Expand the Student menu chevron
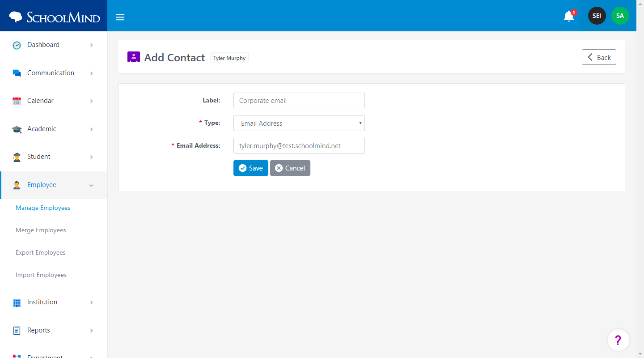Screen dimensions: 644x358 [91, 157]
